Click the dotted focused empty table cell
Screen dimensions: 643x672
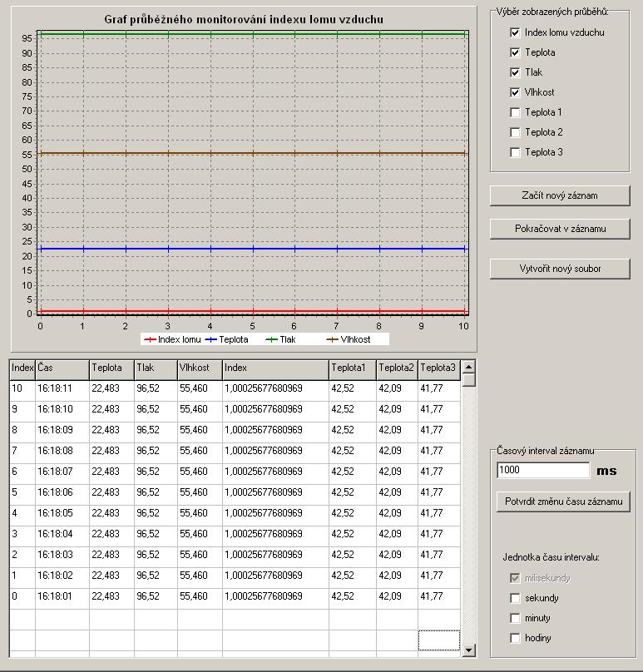[439, 640]
